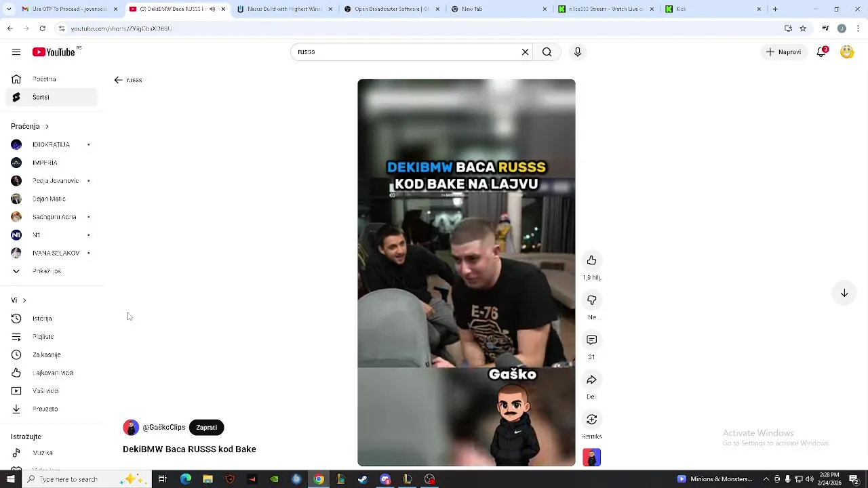868x488 pixels.
Task: Open the GaškcClips channel avatar
Action: tap(131, 428)
